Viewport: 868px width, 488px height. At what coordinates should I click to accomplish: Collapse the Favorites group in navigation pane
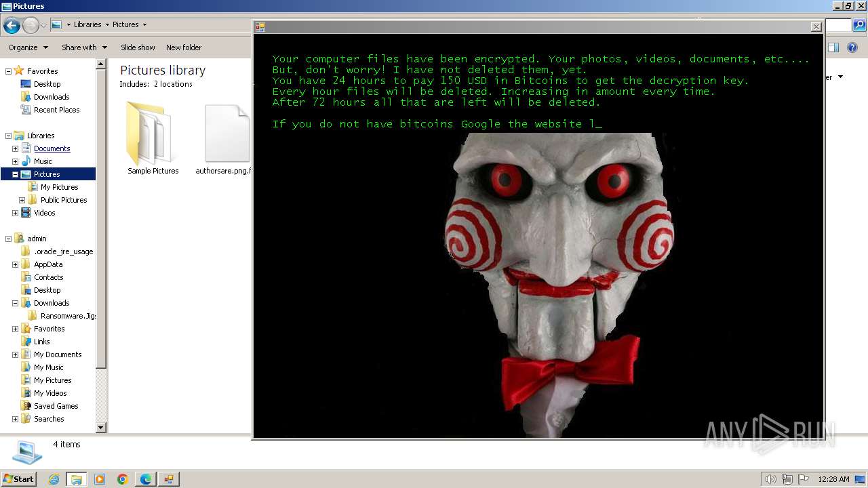pyautogui.click(x=8, y=71)
